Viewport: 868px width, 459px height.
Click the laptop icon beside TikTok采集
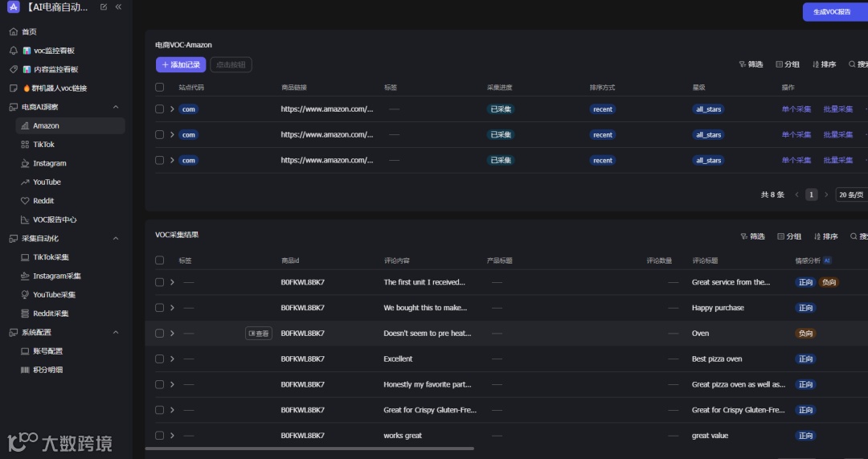tap(25, 257)
